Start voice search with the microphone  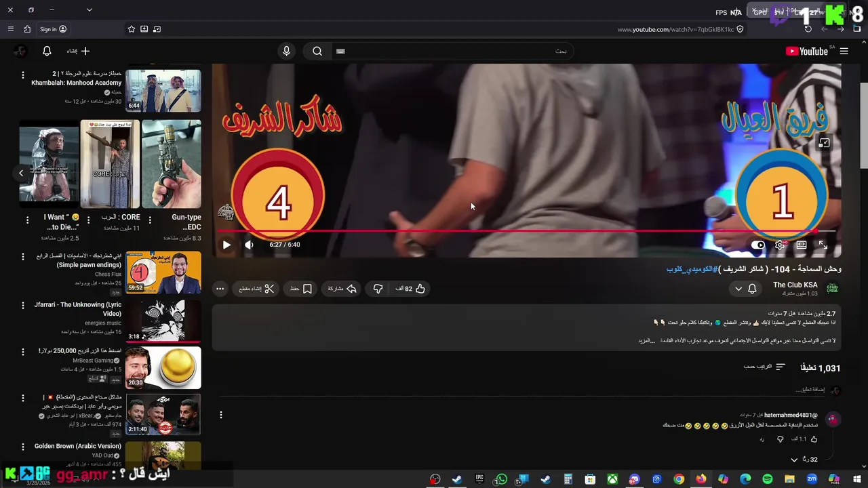(286, 52)
